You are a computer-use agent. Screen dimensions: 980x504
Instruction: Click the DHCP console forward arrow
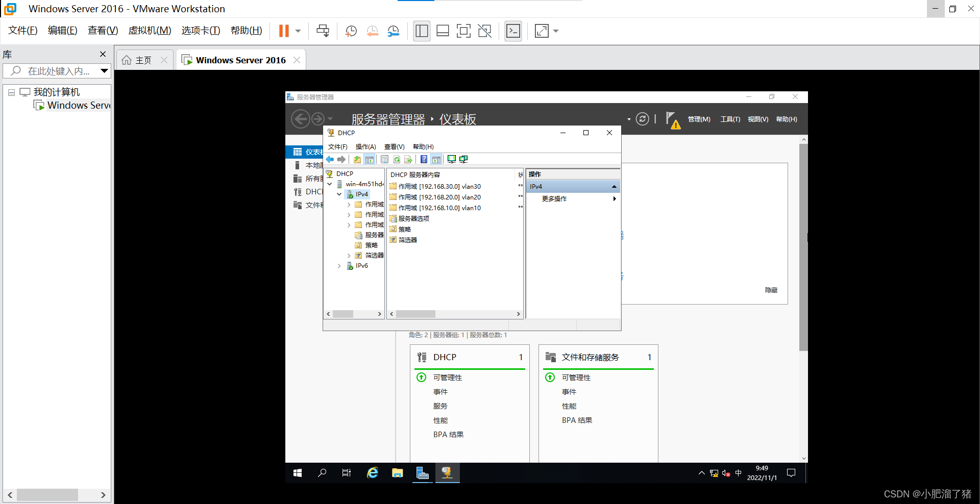click(x=341, y=160)
